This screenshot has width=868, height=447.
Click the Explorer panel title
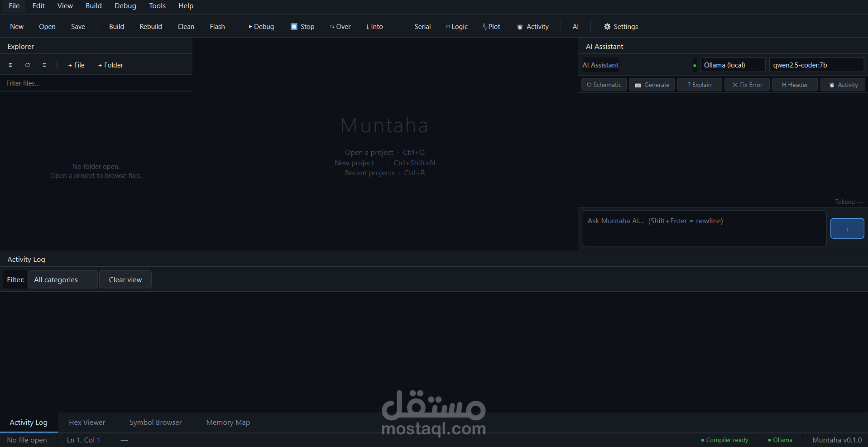point(21,47)
